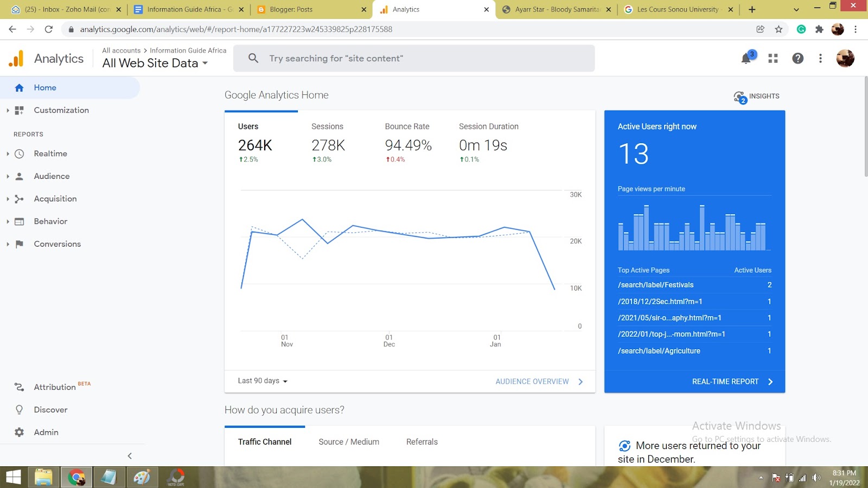The width and height of the screenshot is (868, 488).
Task: Click the Analytics account profile avatar
Action: click(x=845, y=58)
